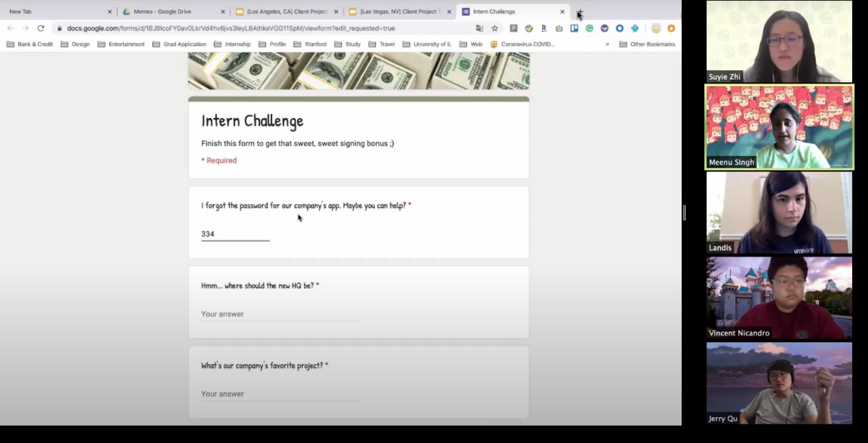Click the camera screenshot extension icon

click(x=559, y=28)
